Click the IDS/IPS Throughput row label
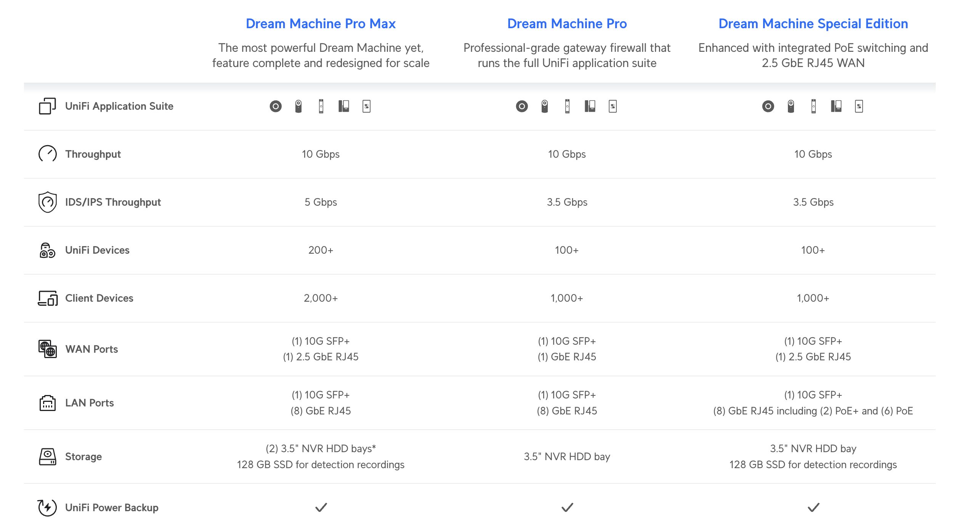This screenshot has width=980, height=531. pyautogui.click(x=113, y=202)
